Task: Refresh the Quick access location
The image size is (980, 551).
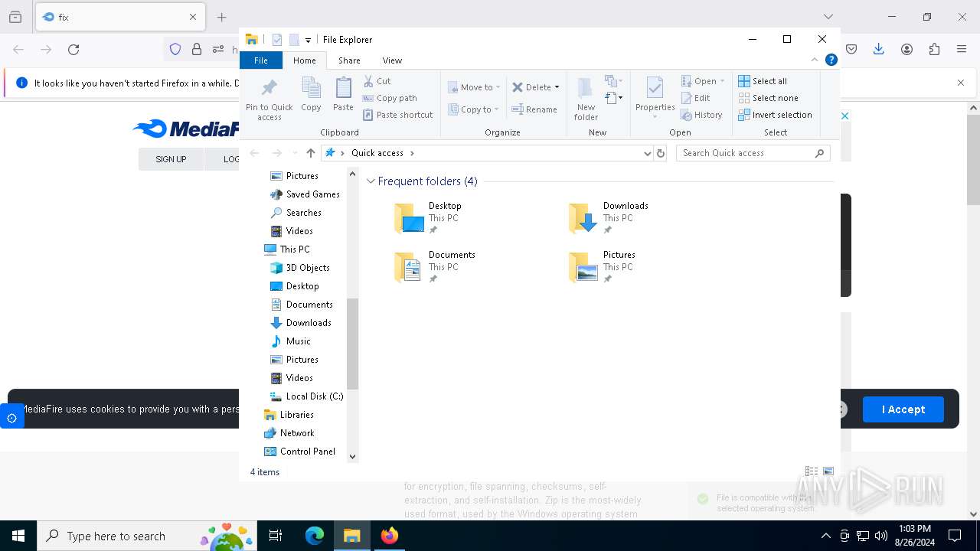Action: click(661, 153)
